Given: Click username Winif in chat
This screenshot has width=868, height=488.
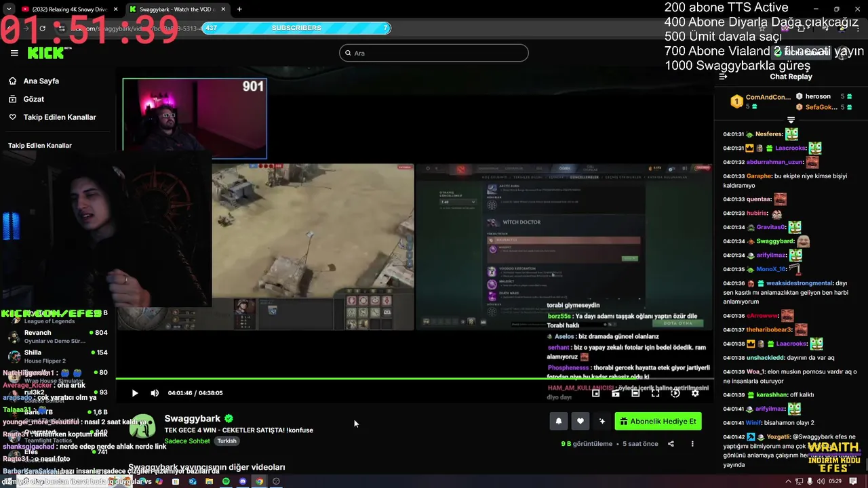Looking at the screenshot, I should coord(754,423).
